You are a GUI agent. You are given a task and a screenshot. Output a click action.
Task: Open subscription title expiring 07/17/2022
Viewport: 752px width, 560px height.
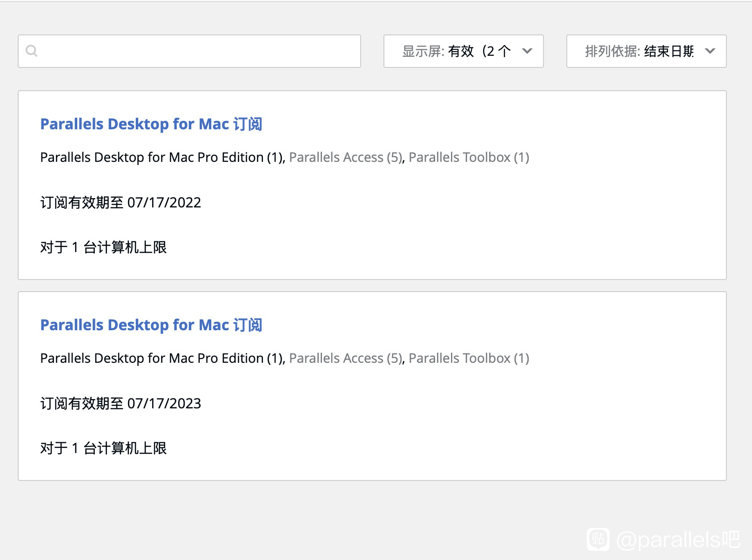[x=151, y=124]
